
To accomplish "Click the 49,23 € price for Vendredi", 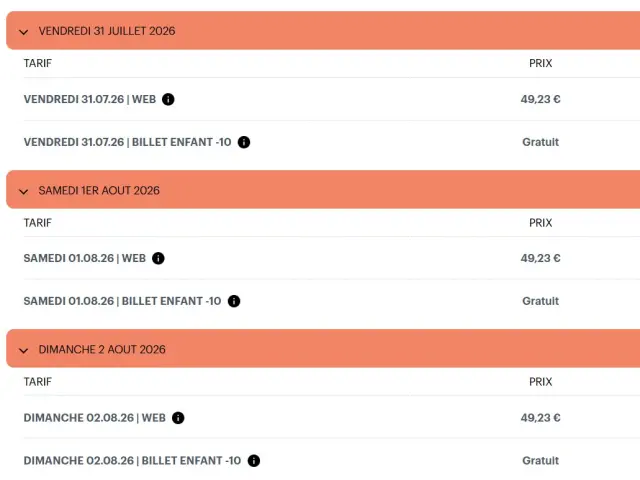I will pos(540,100).
